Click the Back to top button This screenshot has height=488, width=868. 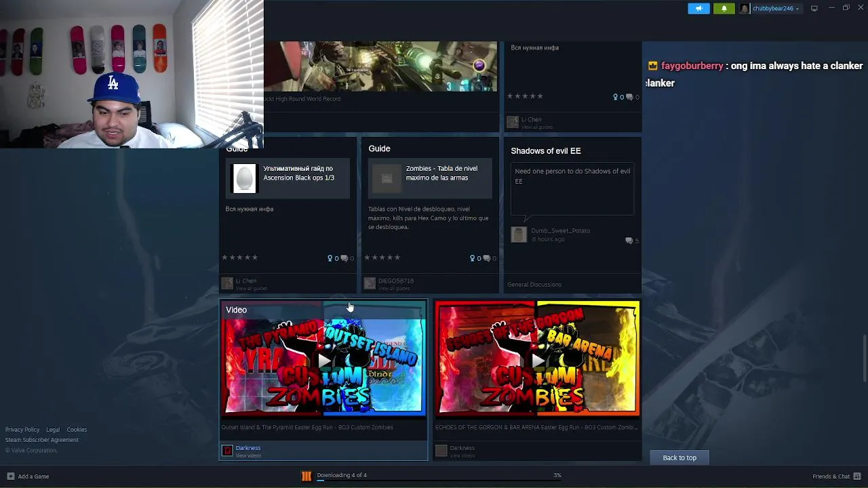(679, 458)
